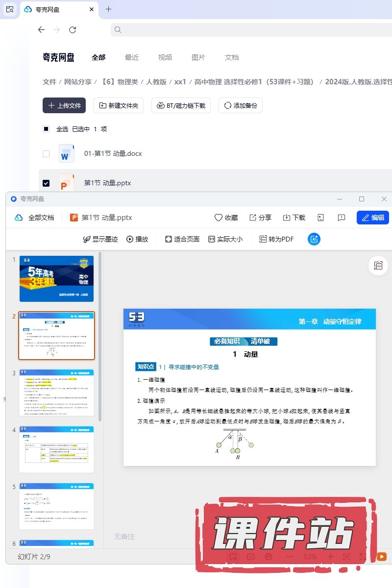Choose 适合页面 fit page view
This screenshot has width=392, height=588.
tap(182, 239)
